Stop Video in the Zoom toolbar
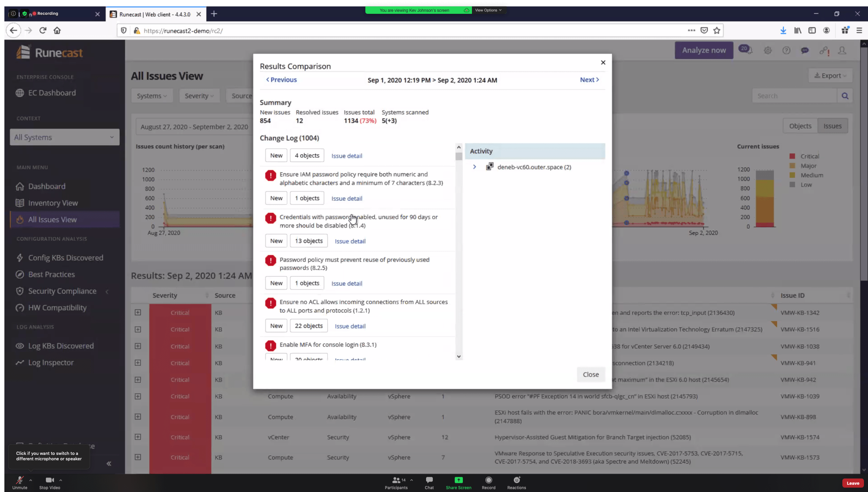The height and width of the screenshot is (492, 868). point(50,482)
